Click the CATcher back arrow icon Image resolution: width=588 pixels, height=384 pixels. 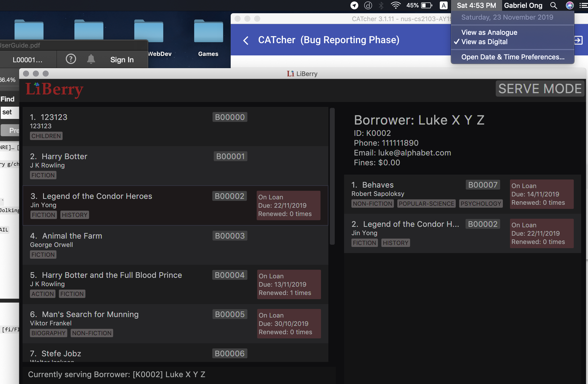pyautogui.click(x=246, y=40)
